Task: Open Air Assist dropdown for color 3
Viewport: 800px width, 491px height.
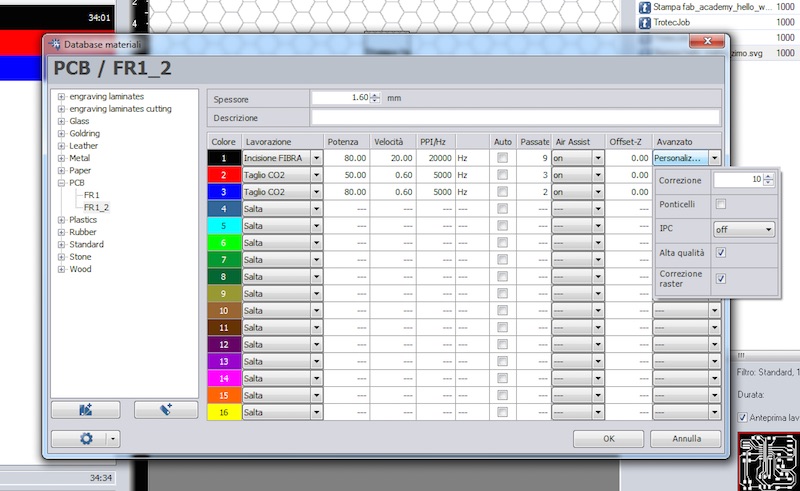Action: (x=598, y=192)
